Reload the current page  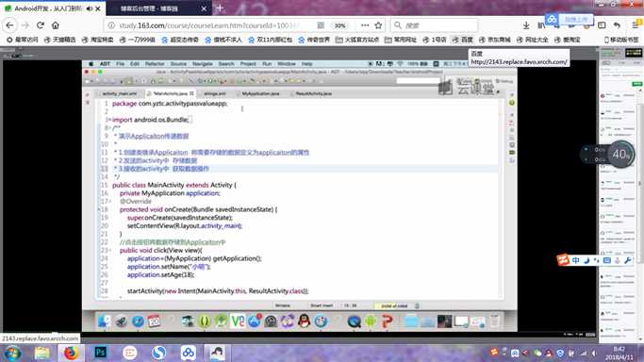click(41, 25)
